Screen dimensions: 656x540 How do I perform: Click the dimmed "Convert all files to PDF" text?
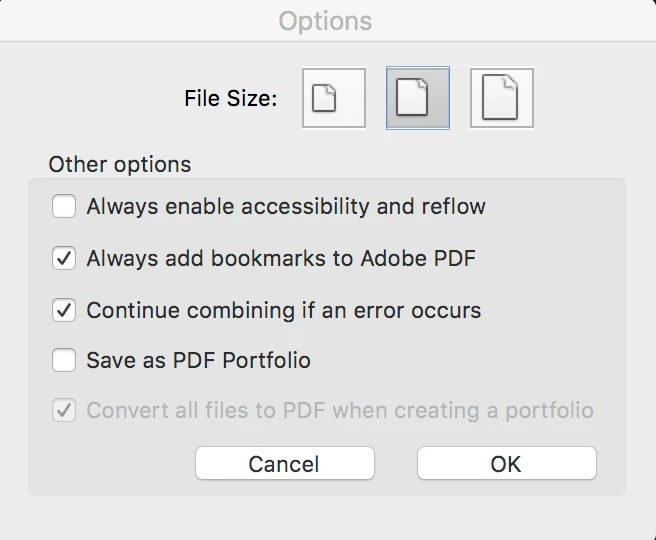coord(340,411)
